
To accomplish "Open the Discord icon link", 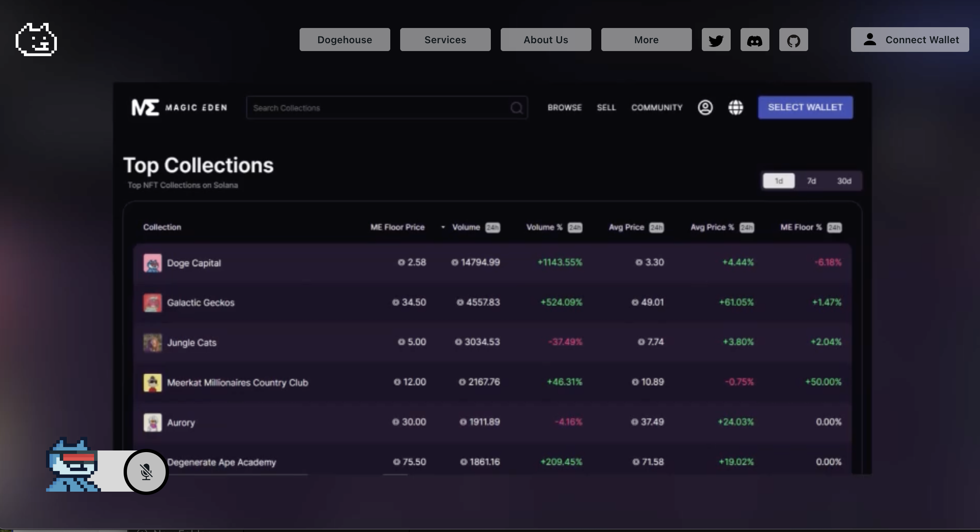I will (x=755, y=40).
